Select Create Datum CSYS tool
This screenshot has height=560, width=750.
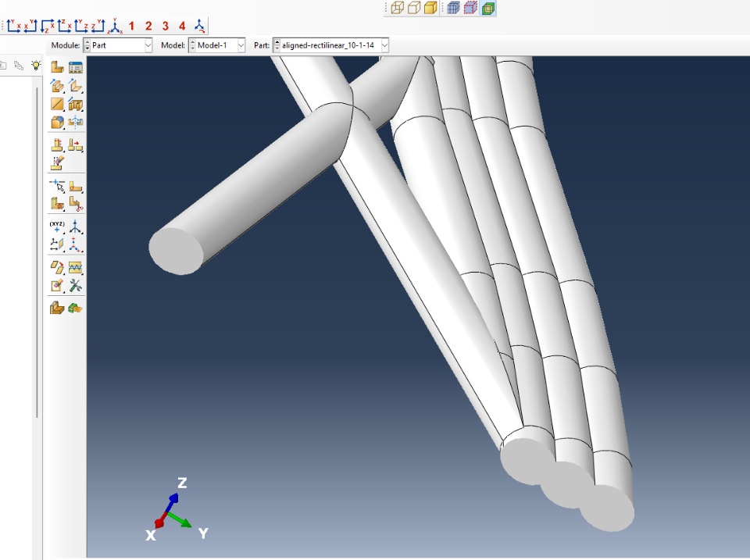76,244
